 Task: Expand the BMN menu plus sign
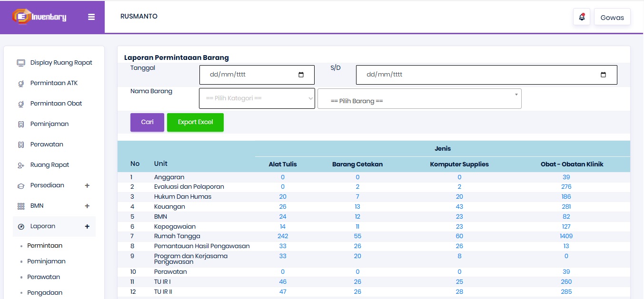(87, 206)
